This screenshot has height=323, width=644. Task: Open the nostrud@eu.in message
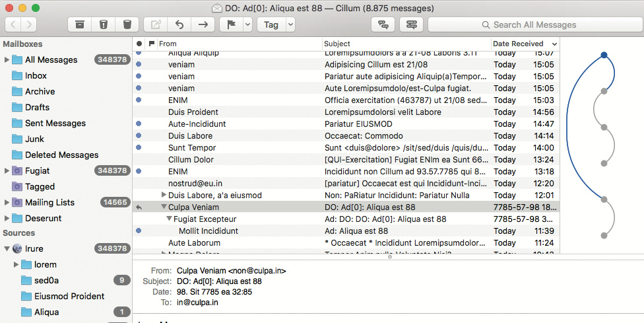tap(346, 183)
